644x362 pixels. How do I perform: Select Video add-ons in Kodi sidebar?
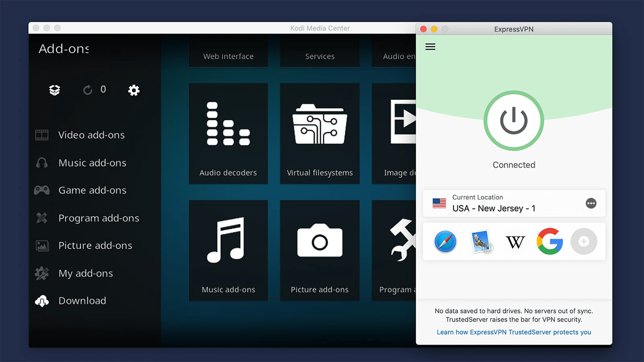click(91, 135)
